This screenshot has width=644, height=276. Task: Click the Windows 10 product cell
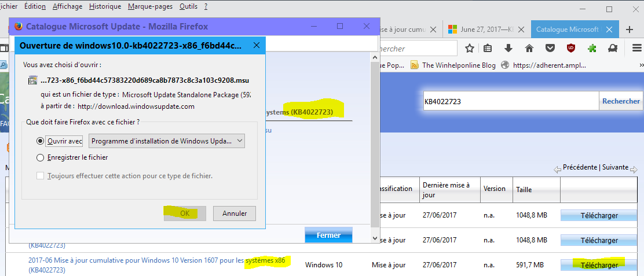click(324, 265)
